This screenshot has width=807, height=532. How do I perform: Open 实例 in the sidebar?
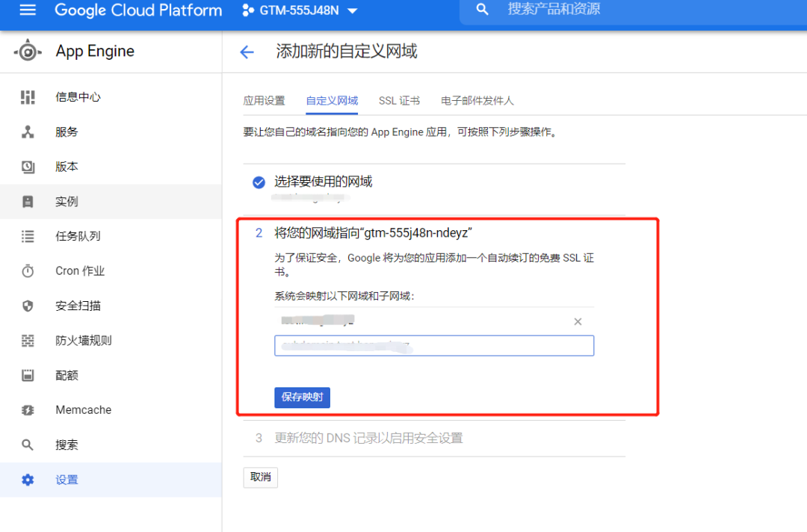click(x=67, y=202)
